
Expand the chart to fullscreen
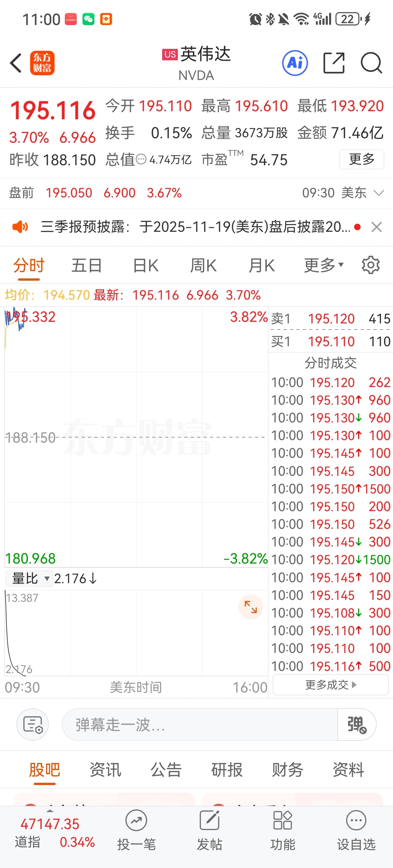click(x=251, y=607)
